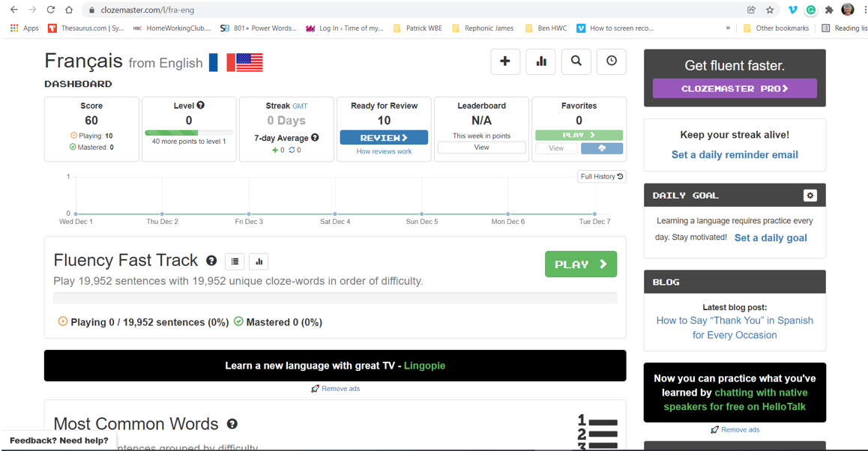Click the Lingopie ad link

pyautogui.click(x=424, y=366)
